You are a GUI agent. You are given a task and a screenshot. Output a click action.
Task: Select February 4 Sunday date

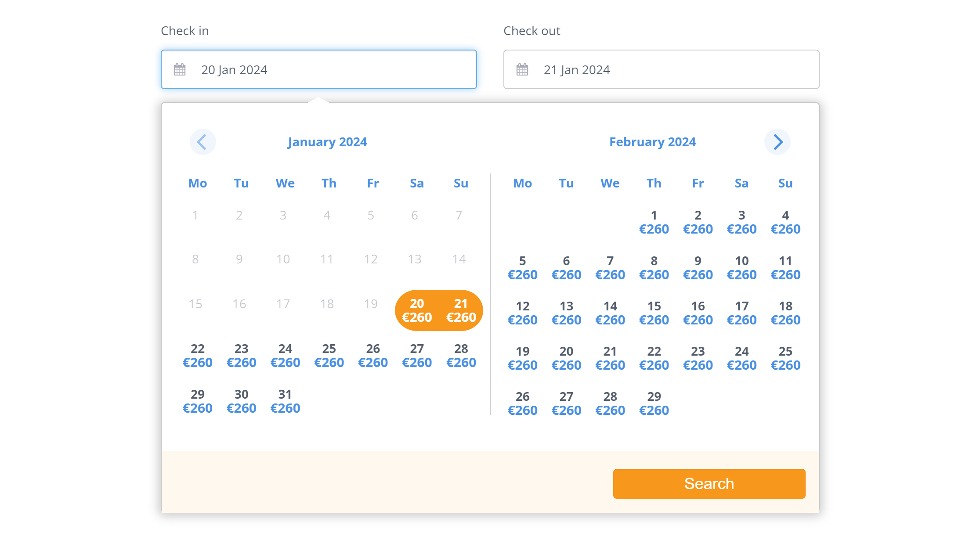(x=785, y=222)
